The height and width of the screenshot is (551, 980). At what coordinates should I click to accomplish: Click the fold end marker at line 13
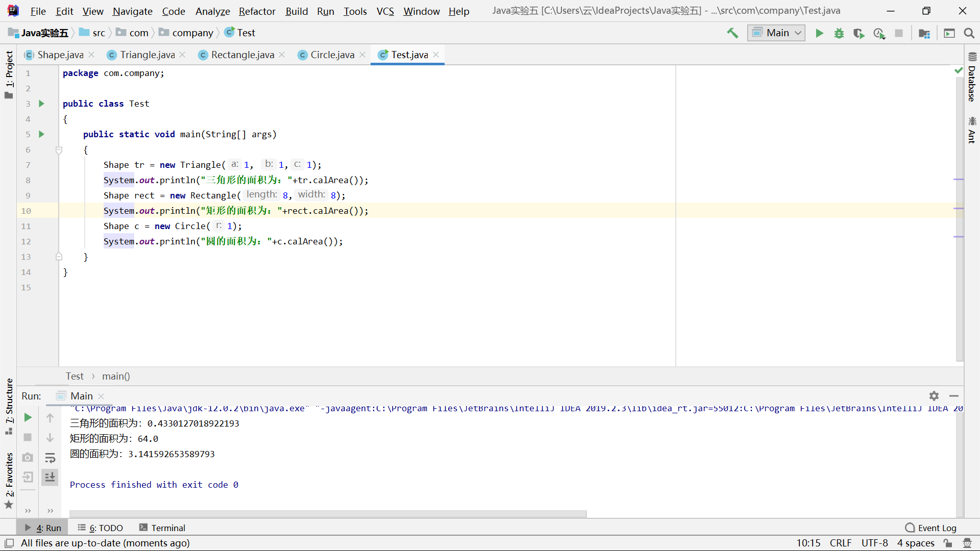(59, 257)
